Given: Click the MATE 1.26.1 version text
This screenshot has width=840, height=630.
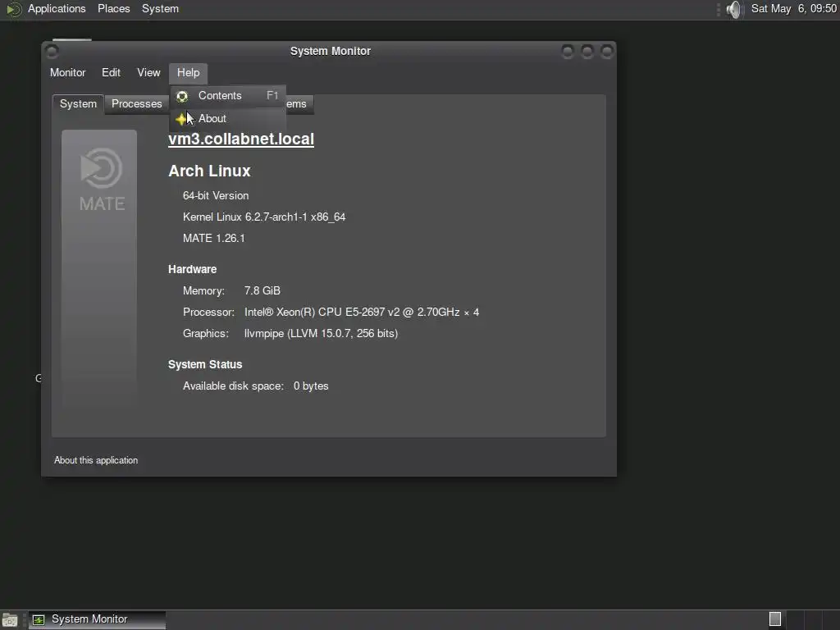Looking at the screenshot, I should [x=214, y=239].
